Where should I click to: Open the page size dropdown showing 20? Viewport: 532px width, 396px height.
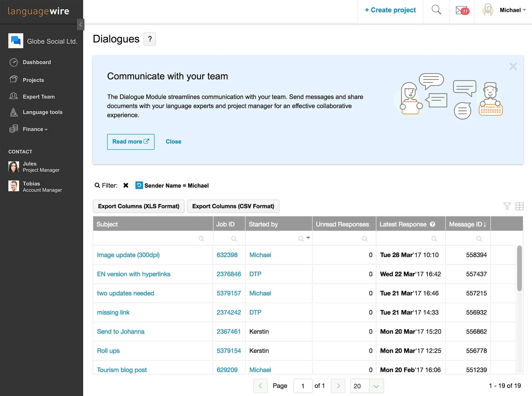376,386
